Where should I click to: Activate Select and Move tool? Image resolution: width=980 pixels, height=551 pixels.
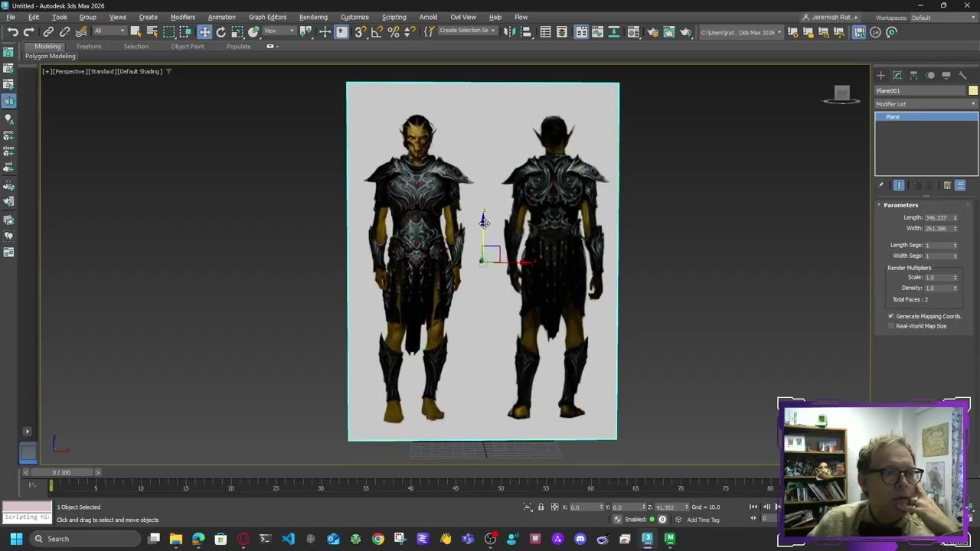pyautogui.click(x=204, y=31)
